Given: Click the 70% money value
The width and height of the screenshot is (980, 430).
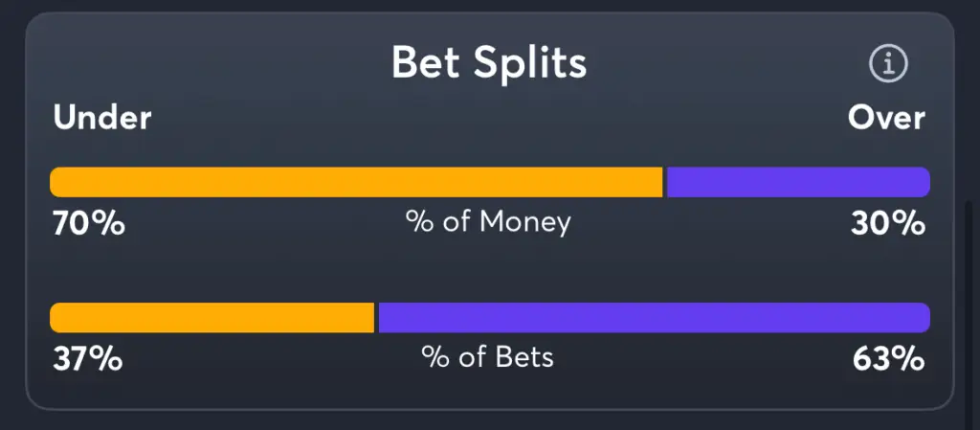Looking at the screenshot, I should 89,223.
